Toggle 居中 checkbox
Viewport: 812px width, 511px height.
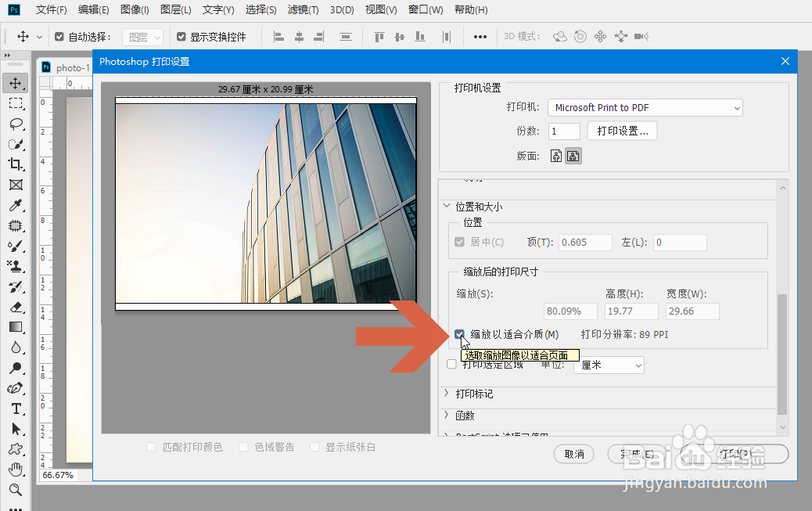point(459,242)
